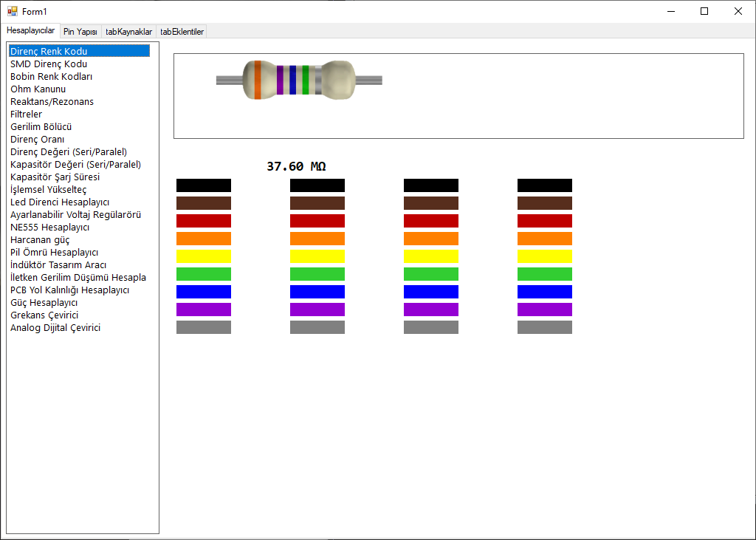Screen dimensions: 756x540
Task: Select SMD Direnç Kodu in the list
Action: 49,64
